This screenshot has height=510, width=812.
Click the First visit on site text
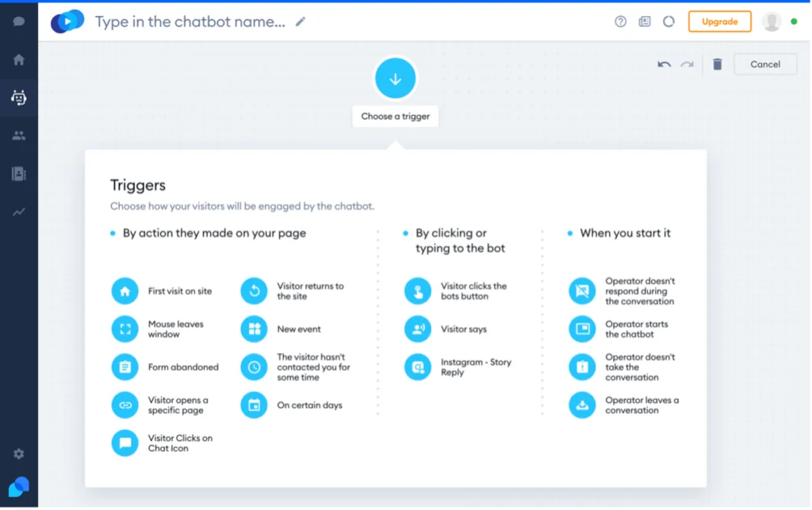tap(180, 292)
